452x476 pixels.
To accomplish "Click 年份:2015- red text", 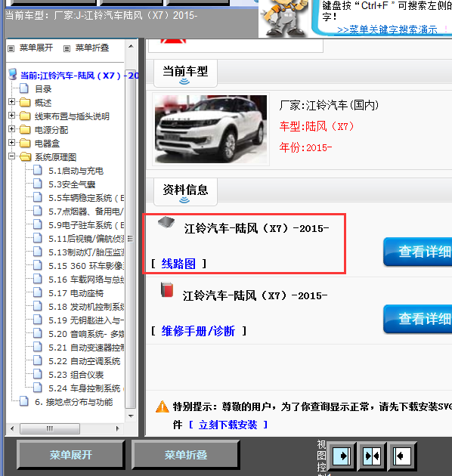I will coord(305,147).
